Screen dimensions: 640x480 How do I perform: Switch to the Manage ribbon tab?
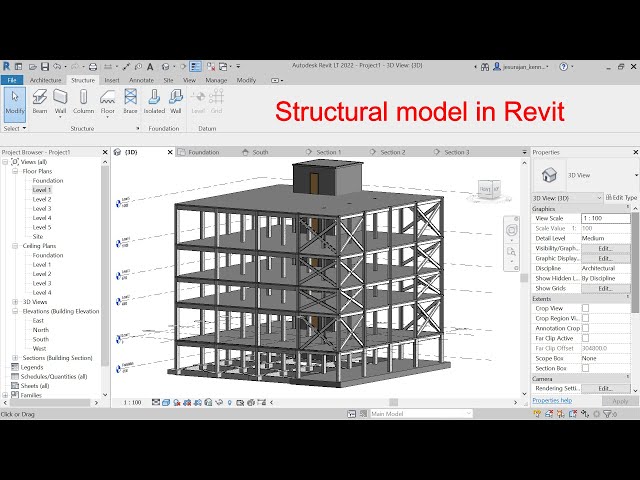pos(216,80)
